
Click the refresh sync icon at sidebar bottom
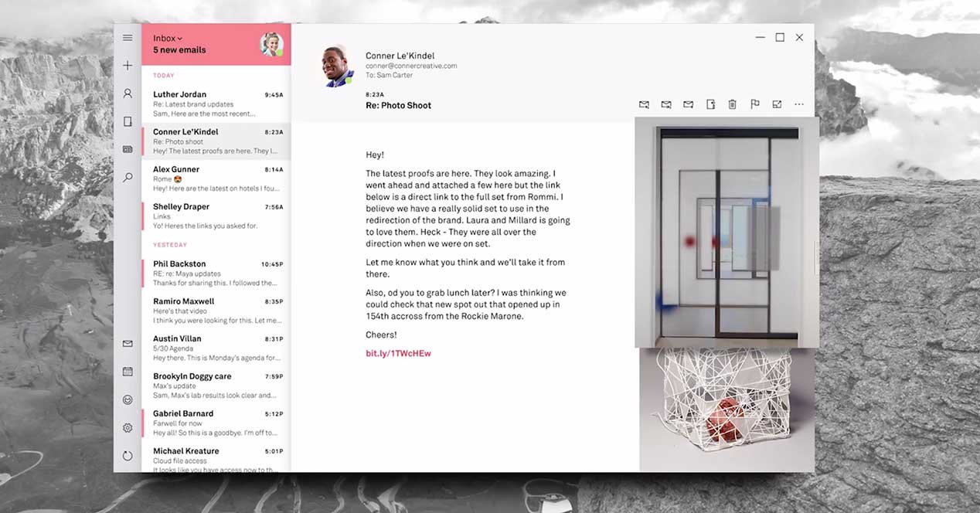128,456
